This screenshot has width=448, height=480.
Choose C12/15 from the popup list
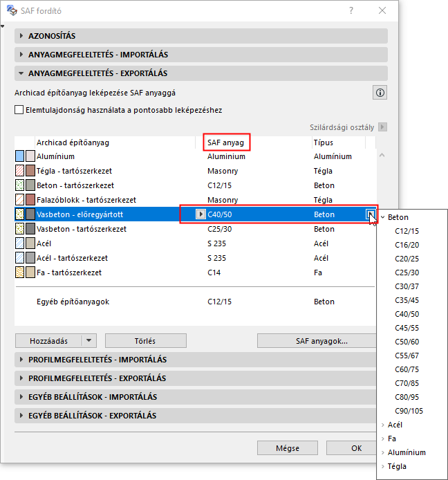coord(407,231)
